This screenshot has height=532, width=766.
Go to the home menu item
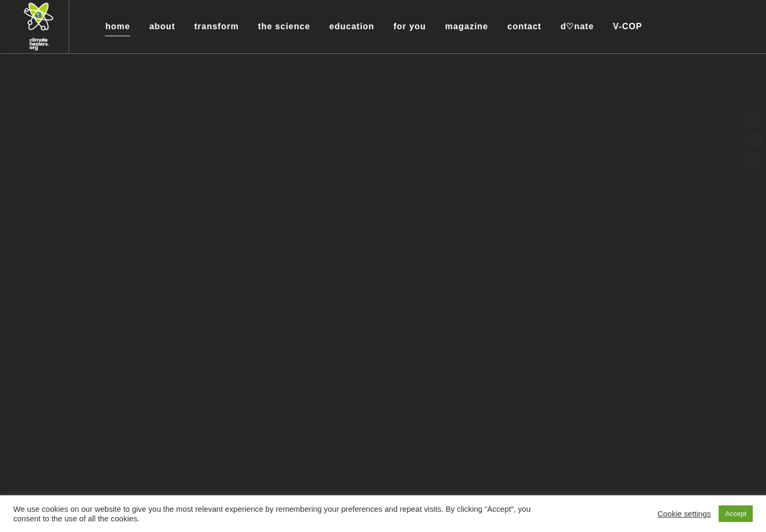(118, 26)
